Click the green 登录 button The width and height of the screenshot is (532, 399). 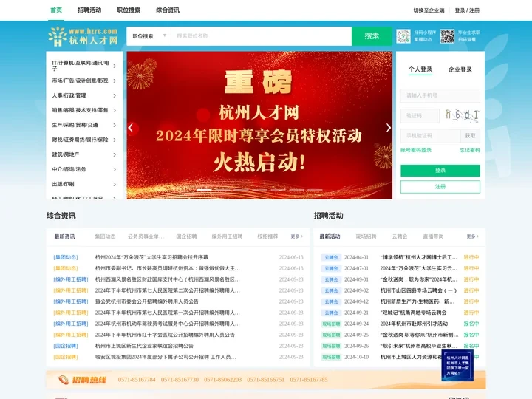coord(440,171)
